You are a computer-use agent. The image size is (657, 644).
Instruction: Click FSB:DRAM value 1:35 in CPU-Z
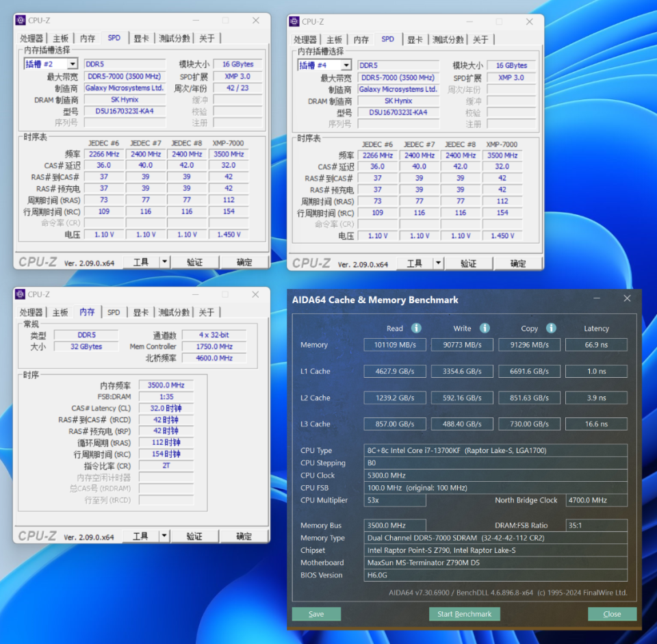click(x=166, y=396)
